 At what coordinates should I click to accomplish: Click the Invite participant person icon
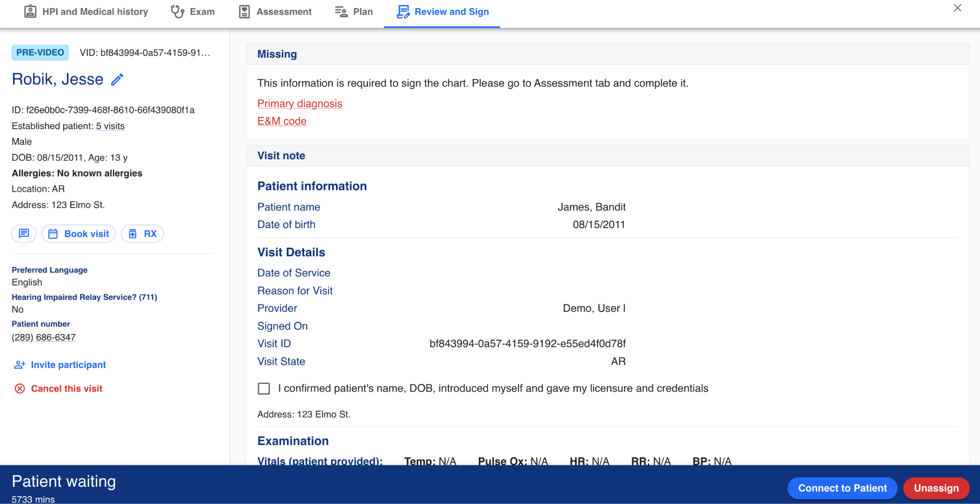click(x=20, y=365)
